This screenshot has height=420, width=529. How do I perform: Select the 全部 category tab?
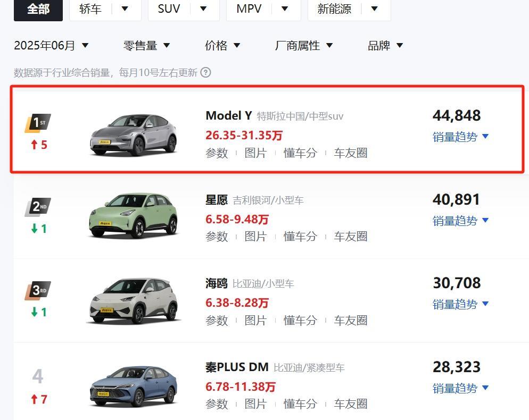click(x=38, y=9)
